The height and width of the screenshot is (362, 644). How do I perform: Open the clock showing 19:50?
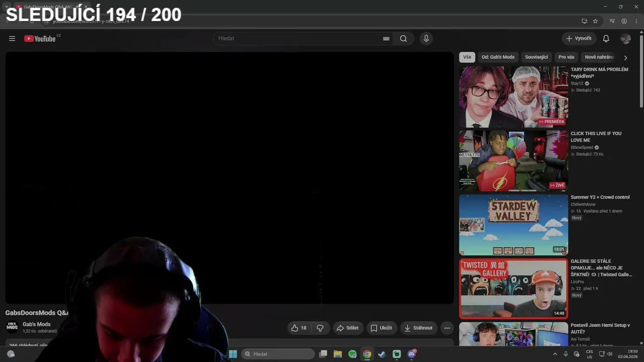coord(628,354)
